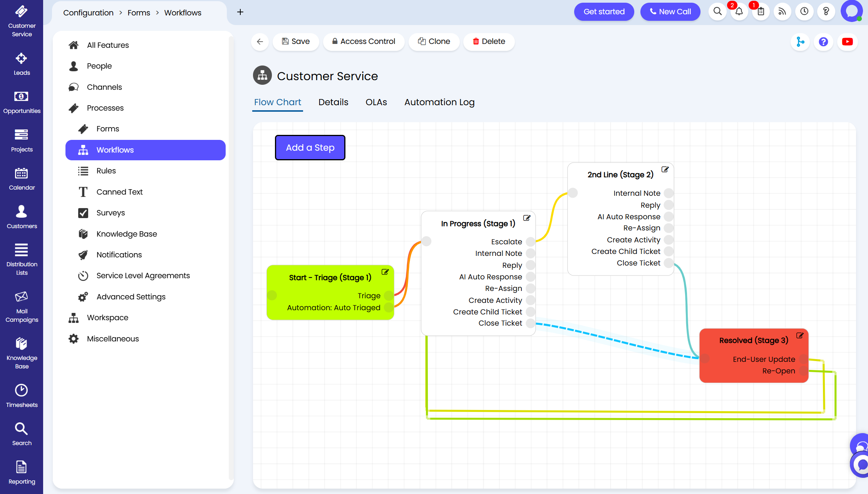This screenshot has width=868, height=494.
Task: Open the purple help circle icon
Action: click(x=823, y=42)
